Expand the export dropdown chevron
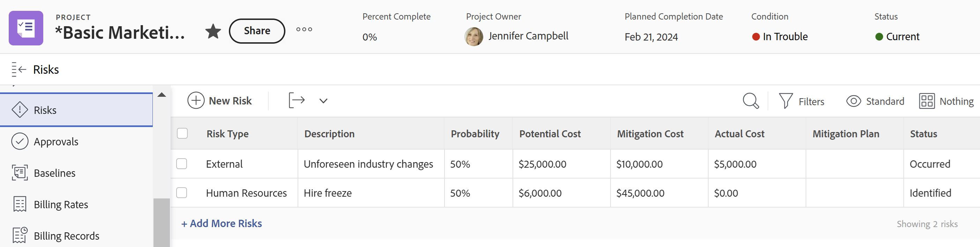This screenshot has height=247, width=980. pos(323,101)
